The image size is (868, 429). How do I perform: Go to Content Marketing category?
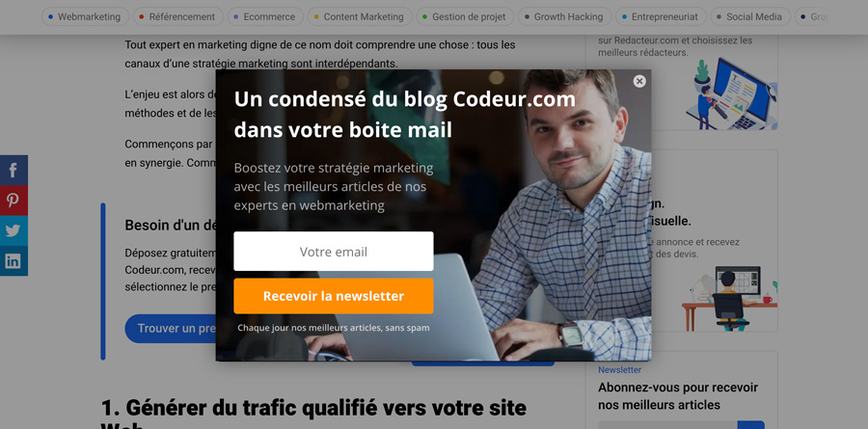coord(360,16)
